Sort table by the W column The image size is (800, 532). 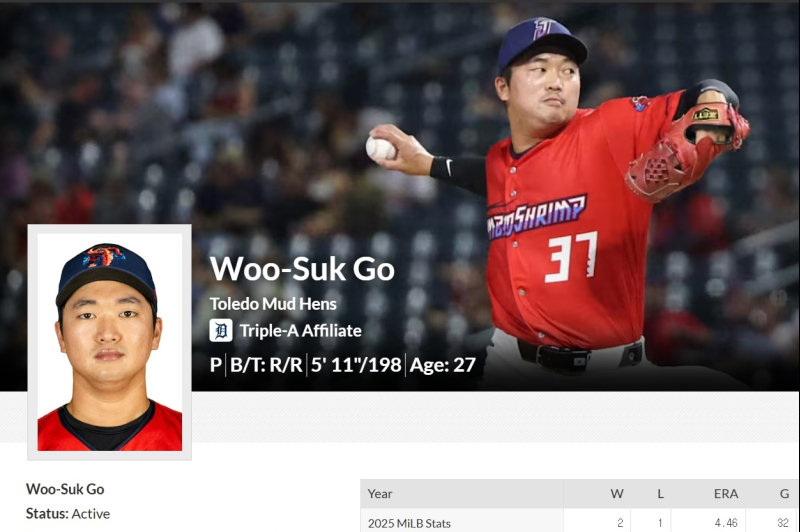pos(617,494)
